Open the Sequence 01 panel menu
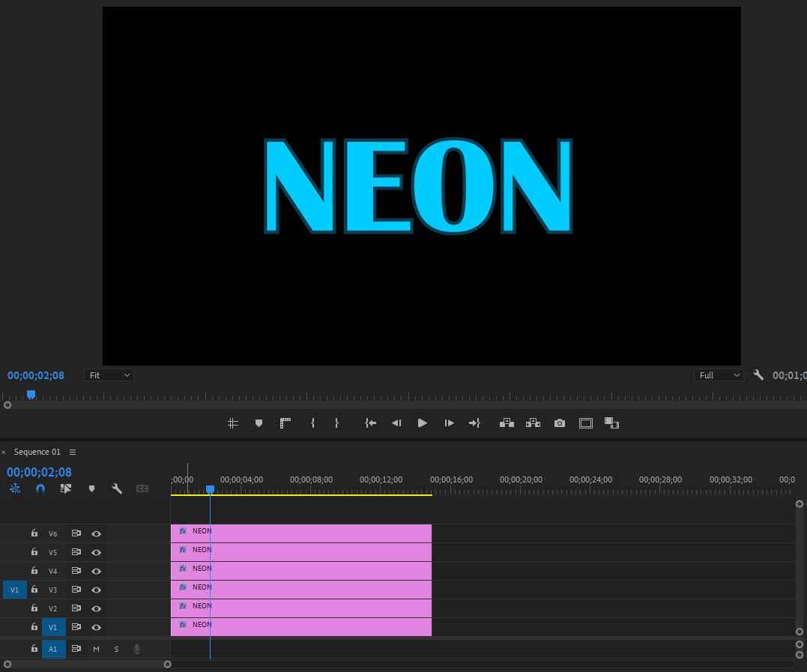 pyautogui.click(x=73, y=452)
